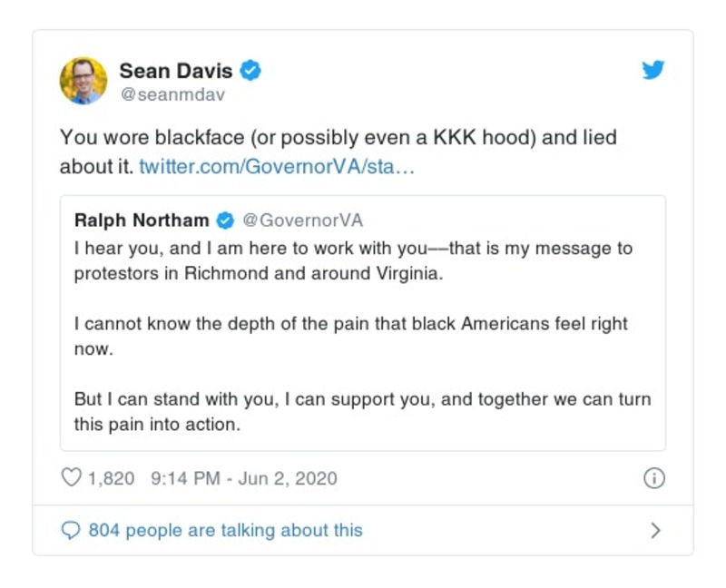The height and width of the screenshot is (588, 726).
Task: Open the @GovernorVA handle
Action: [x=303, y=220]
